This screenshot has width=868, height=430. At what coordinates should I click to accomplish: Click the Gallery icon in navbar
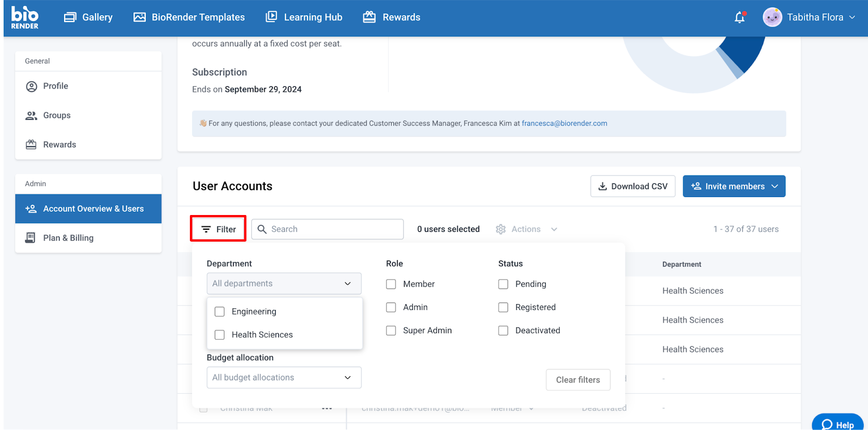click(70, 17)
